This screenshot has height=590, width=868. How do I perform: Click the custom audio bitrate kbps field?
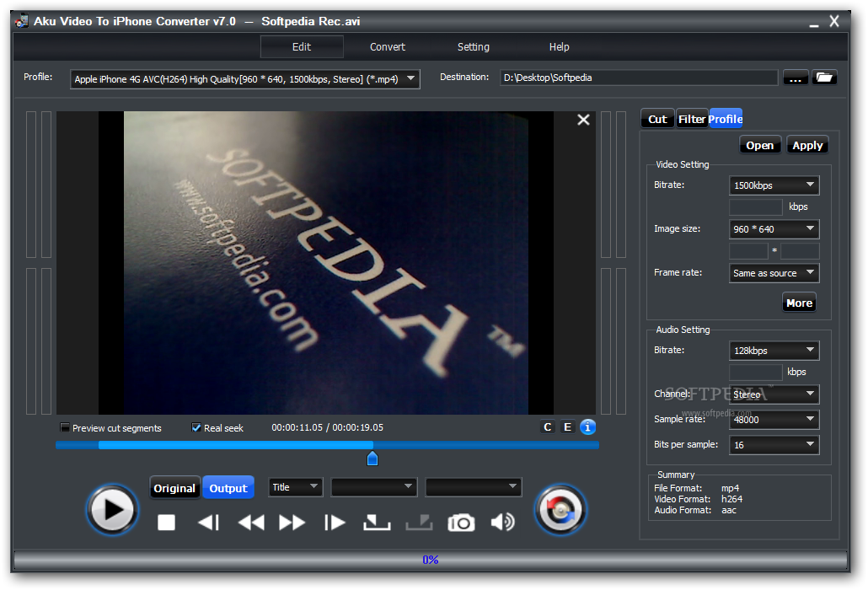pyautogui.click(x=756, y=372)
